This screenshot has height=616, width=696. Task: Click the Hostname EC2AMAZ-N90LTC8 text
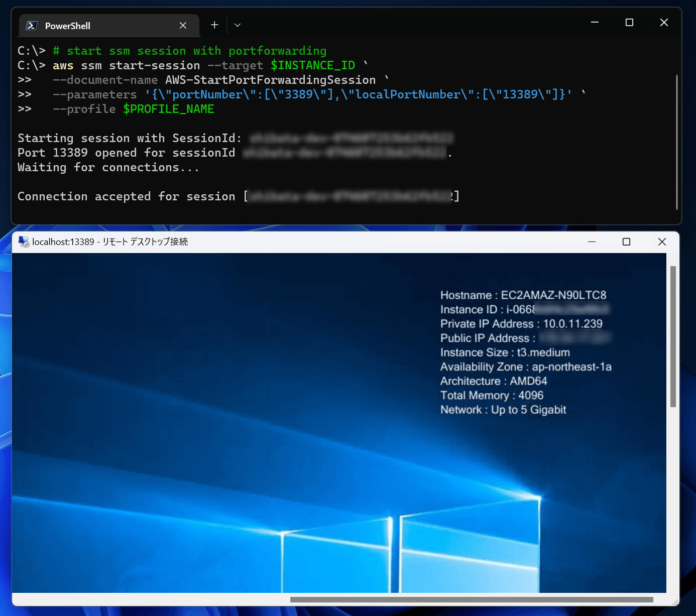coord(523,295)
